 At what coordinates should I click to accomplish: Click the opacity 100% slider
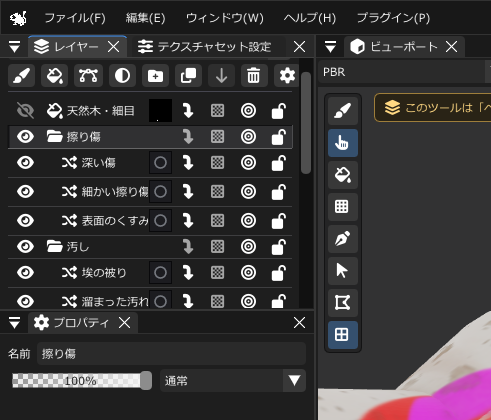82,380
